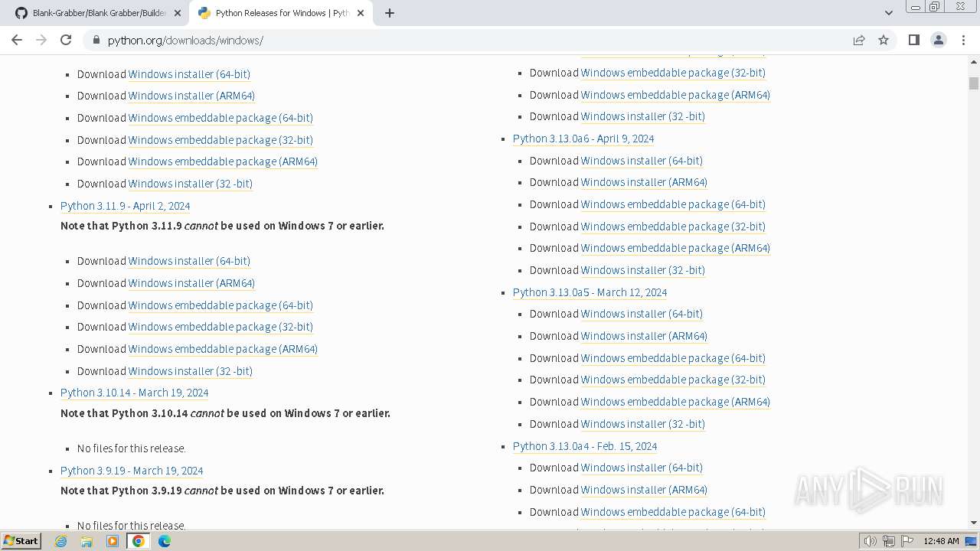This screenshot has height=551, width=980.
Task: Download Windows installer (64-bit) for Python 3.11.9
Action: coord(189,261)
